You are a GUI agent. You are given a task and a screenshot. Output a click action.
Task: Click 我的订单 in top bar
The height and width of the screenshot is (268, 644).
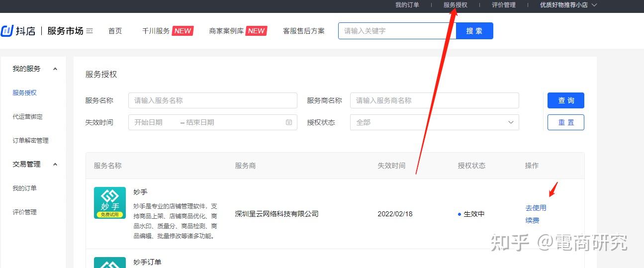click(x=407, y=5)
